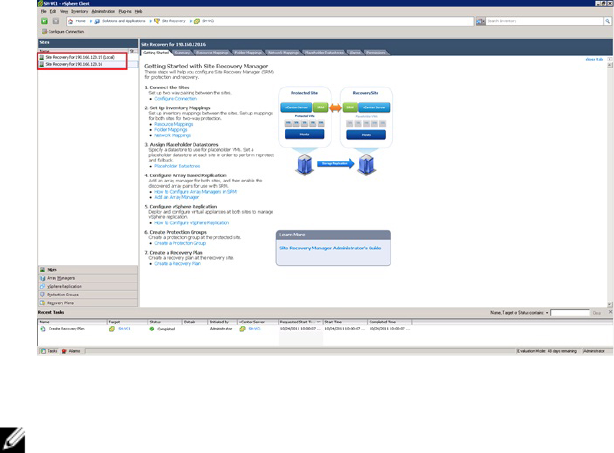This screenshot has height=453, width=614.
Task: Click the Configure Connection toolbar icon
Action: tap(44, 32)
